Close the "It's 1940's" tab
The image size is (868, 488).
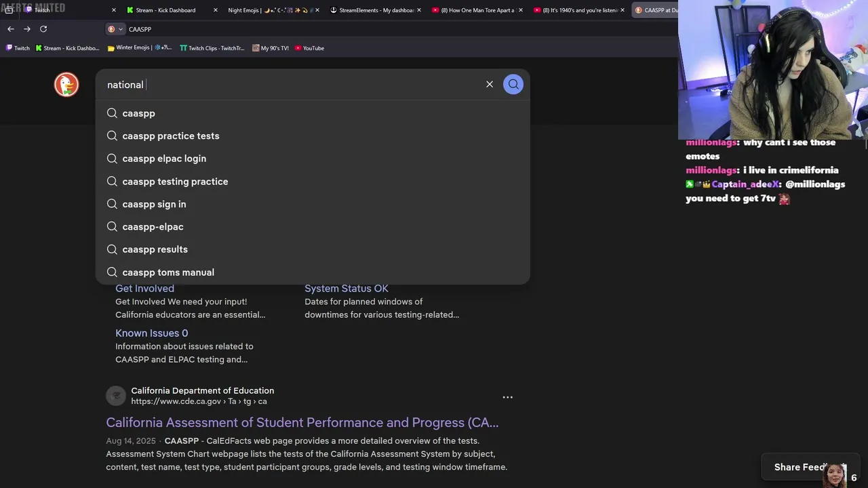pyautogui.click(x=623, y=10)
